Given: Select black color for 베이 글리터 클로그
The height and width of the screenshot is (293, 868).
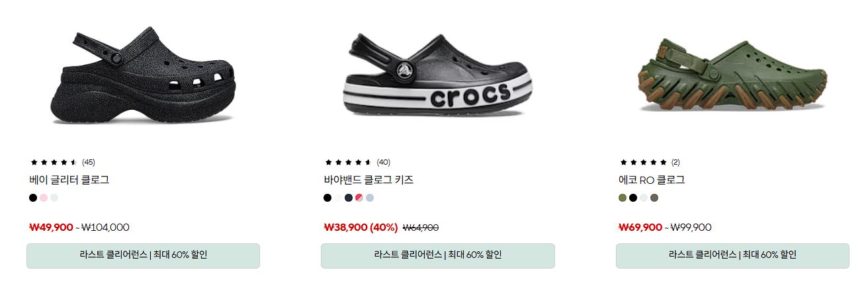Looking at the screenshot, I should click(33, 198).
